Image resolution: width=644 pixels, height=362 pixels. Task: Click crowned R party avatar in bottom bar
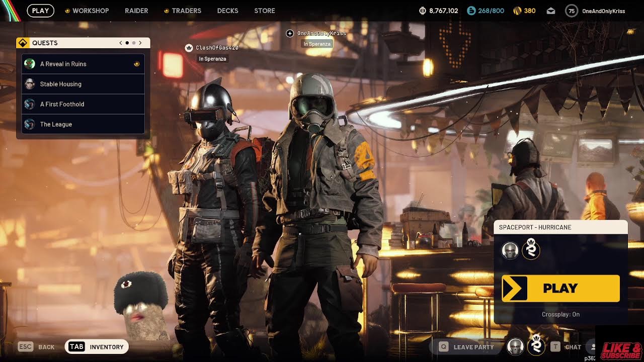coord(536,346)
